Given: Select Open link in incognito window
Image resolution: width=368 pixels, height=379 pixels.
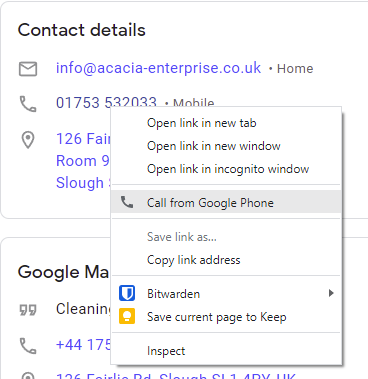Looking at the screenshot, I should pyautogui.click(x=226, y=169).
